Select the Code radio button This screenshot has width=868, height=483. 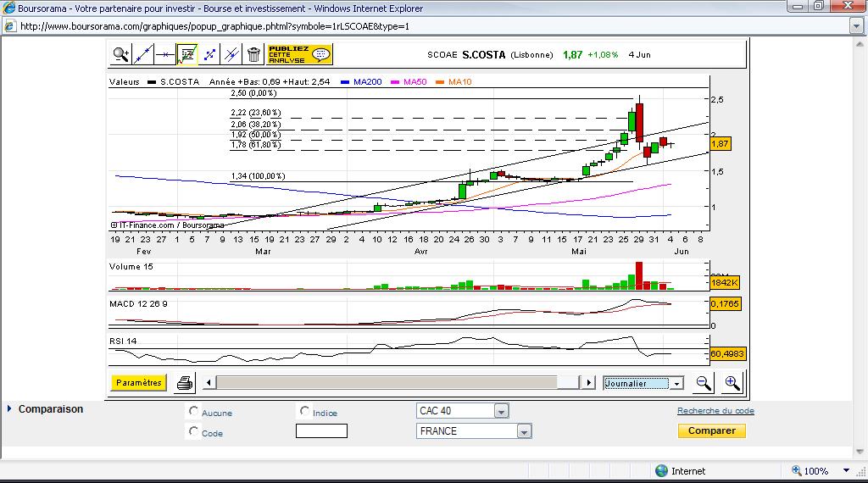tap(193, 431)
